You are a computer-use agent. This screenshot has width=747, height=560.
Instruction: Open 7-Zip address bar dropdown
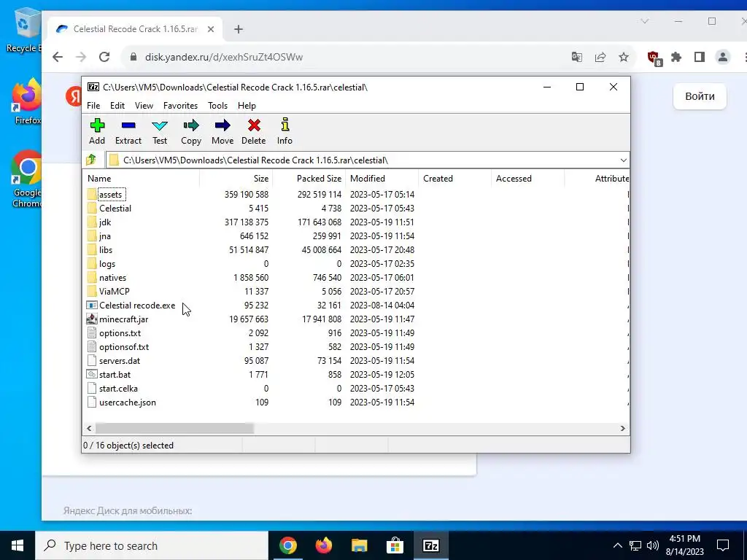coord(623,160)
